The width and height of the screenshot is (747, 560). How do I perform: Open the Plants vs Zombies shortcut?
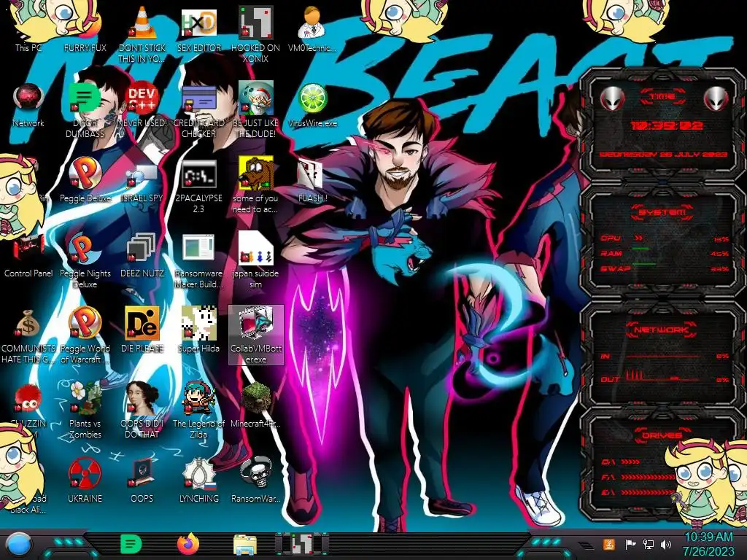pos(85,411)
